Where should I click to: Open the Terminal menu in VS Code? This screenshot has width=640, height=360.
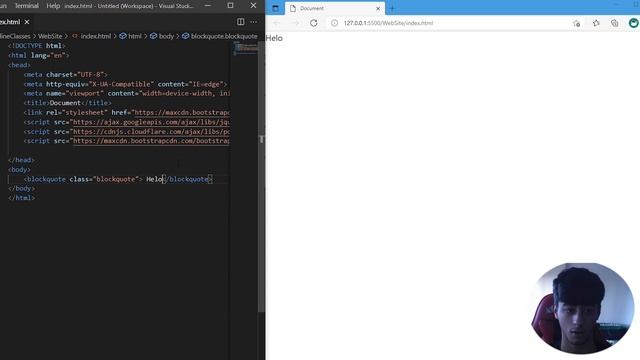[27, 6]
